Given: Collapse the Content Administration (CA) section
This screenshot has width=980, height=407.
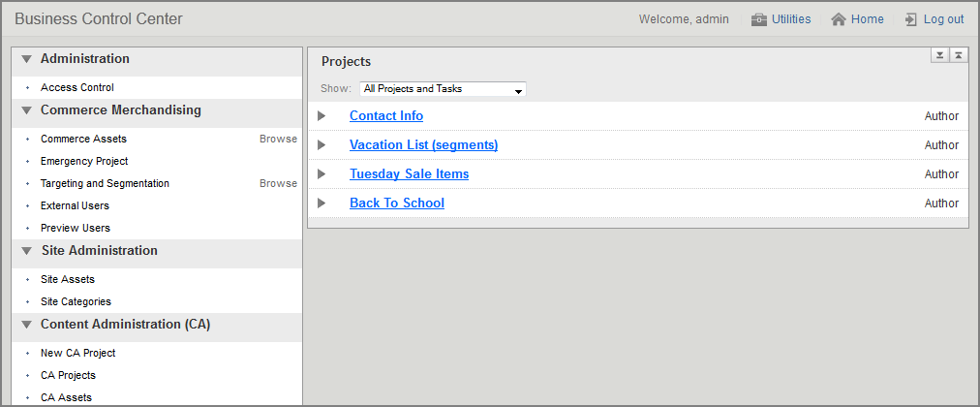Looking at the screenshot, I should point(26,325).
